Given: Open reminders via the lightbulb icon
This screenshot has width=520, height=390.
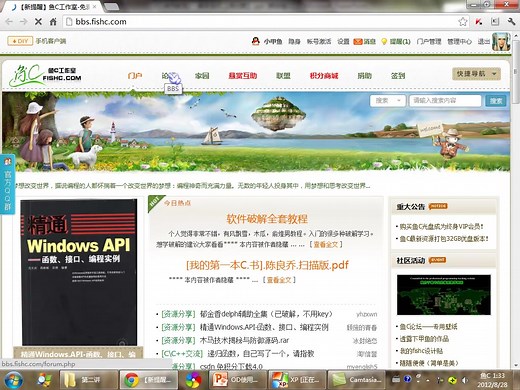Looking at the screenshot, I should 384,41.
